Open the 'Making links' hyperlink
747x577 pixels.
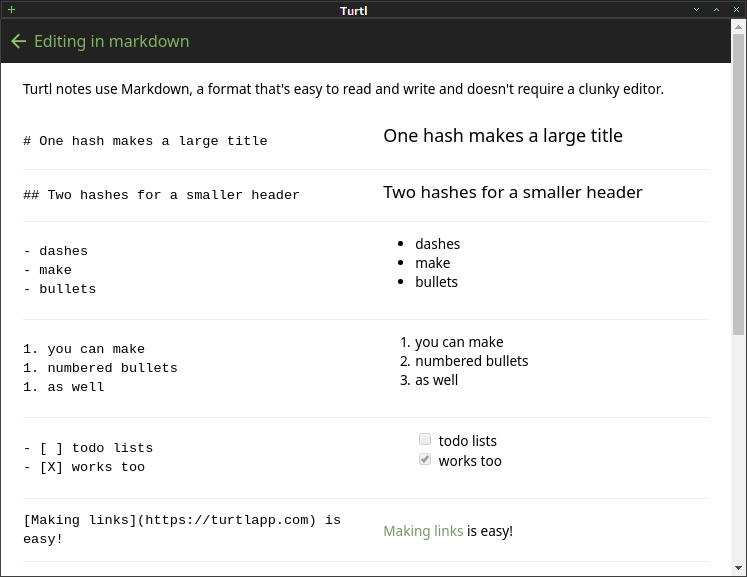pos(423,531)
